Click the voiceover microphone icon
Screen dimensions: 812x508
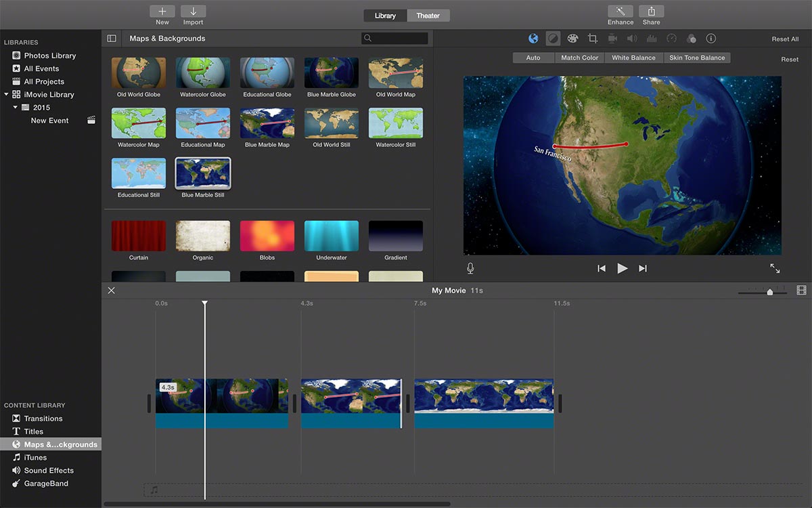470,268
